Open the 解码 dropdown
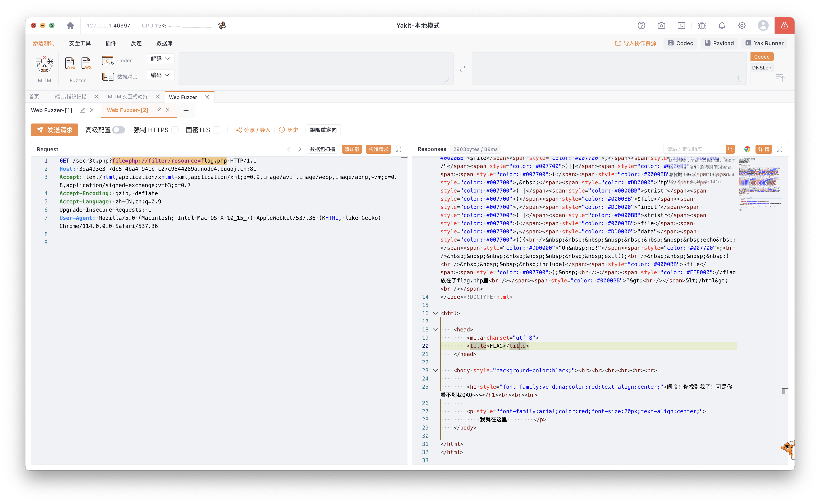The height and width of the screenshot is (504, 820). click(x=160, y=59)
